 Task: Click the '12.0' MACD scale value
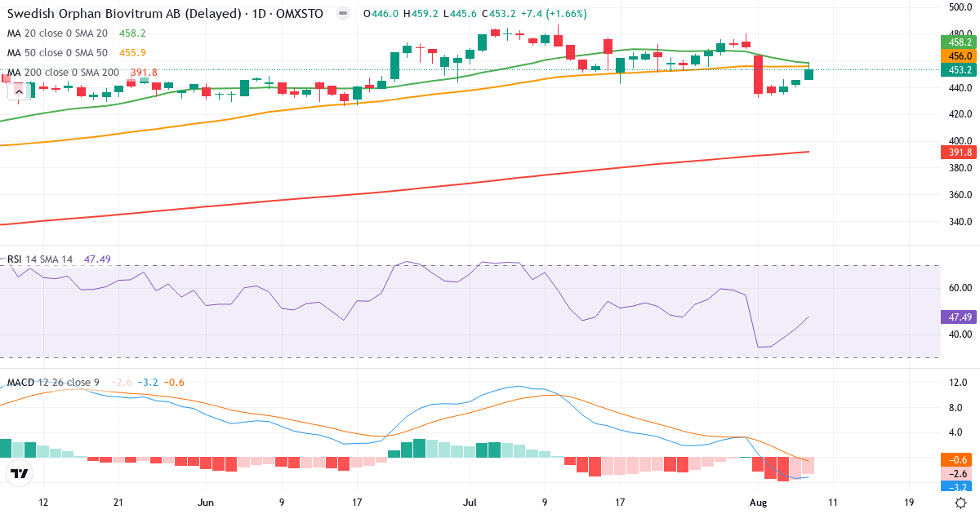[x=959, y=383]
